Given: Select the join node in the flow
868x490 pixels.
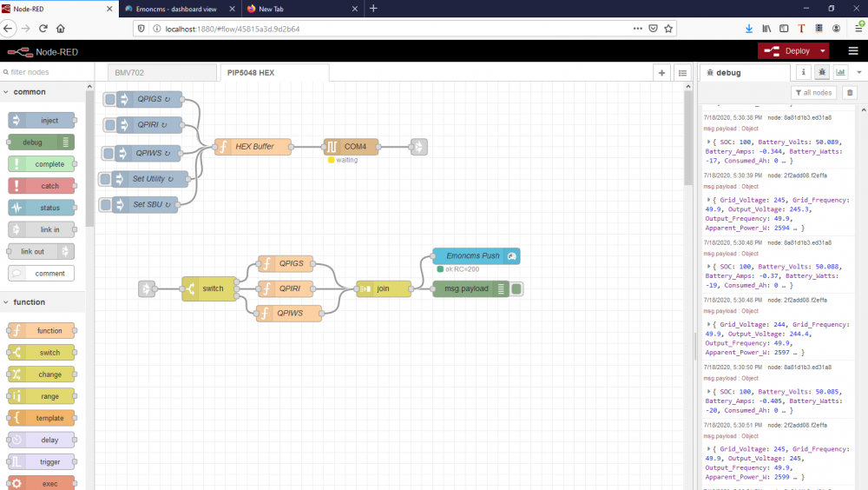Looking at the screenshot, I should click(383, 288).
